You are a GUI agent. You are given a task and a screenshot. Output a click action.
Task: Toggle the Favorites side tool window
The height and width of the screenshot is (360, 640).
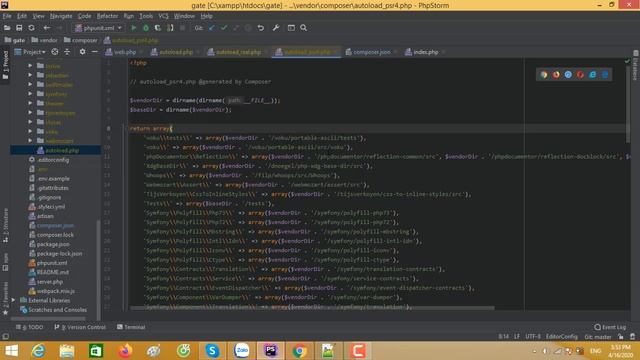pos(5,298)
